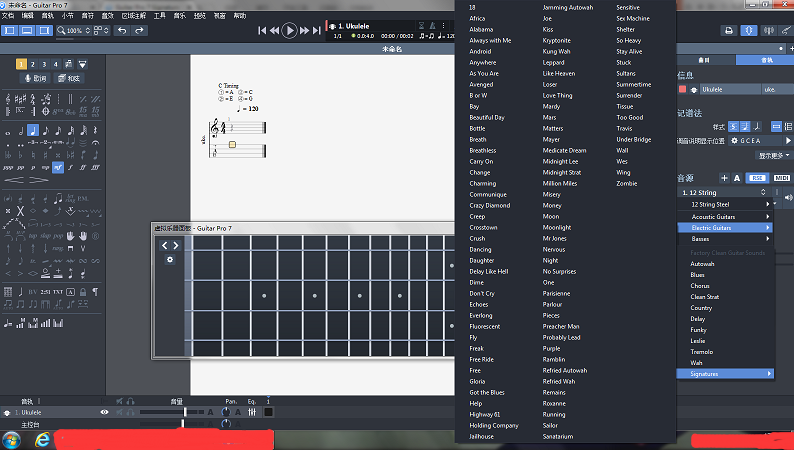Choose the Moonlight signature sound
This screenshot has width=794, height=450.
click(x=557, y=227)
